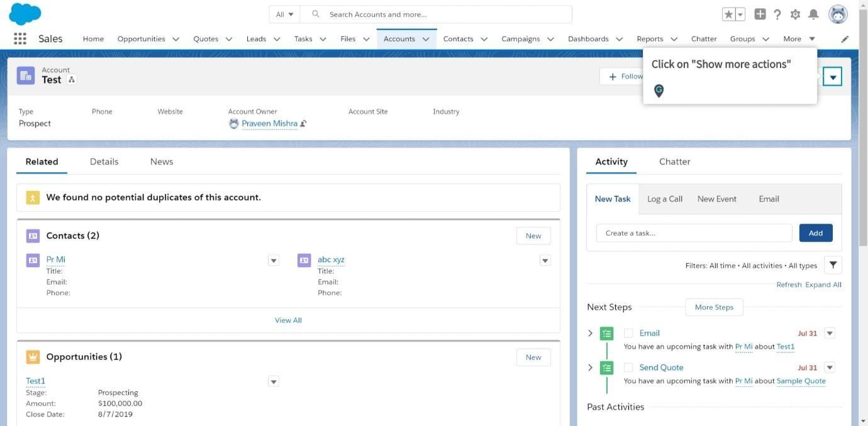Image resolution: width=868 pixels, height=426 pixels.
Task: Open the Praveen Mishra owner link
Action: (x=269, y=124)
